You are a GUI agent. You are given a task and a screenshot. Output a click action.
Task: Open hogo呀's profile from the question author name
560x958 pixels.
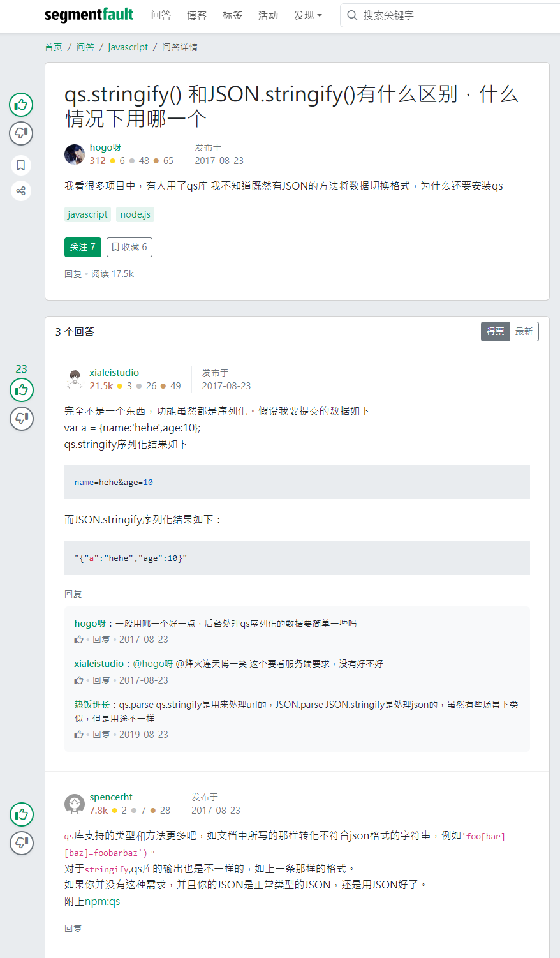click(105, 147)
